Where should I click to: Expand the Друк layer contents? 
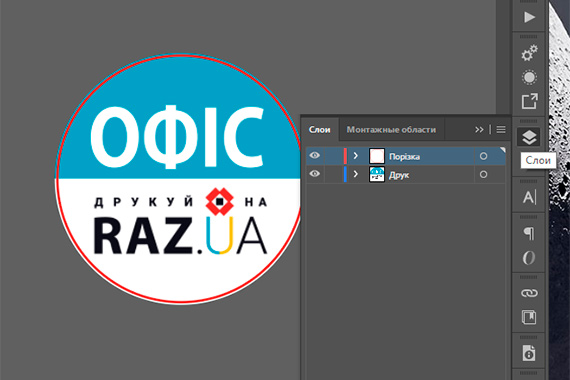pyautogui.click(x=356, y=175)
